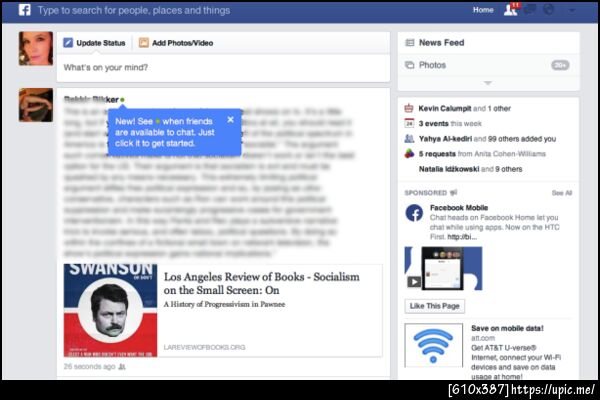Viewport: 600px width, 400px height.
Task: Open Yahya Al-kediri and 99 others added you
Action: [x=487, y=139]
